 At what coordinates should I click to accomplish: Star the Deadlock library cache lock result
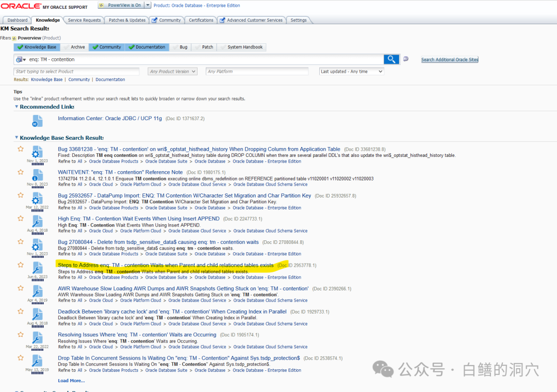pyautogui.click(x=21, y=312)
